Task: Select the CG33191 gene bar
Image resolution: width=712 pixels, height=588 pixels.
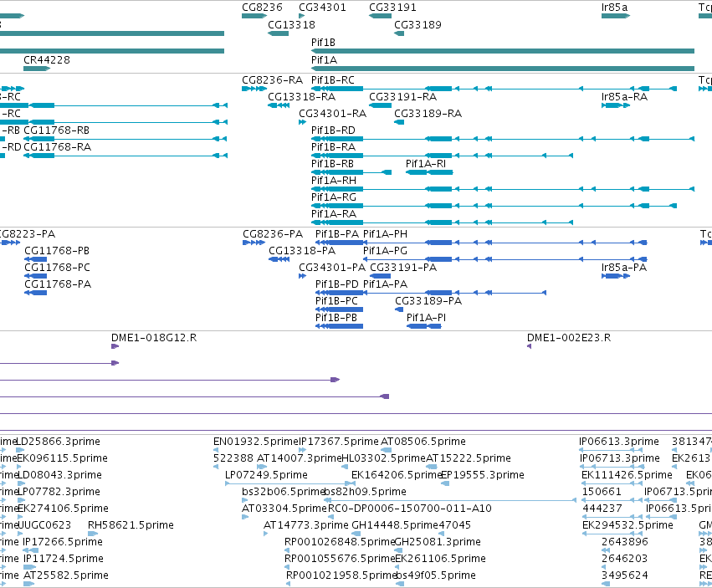Action: (x=380, y=16)
